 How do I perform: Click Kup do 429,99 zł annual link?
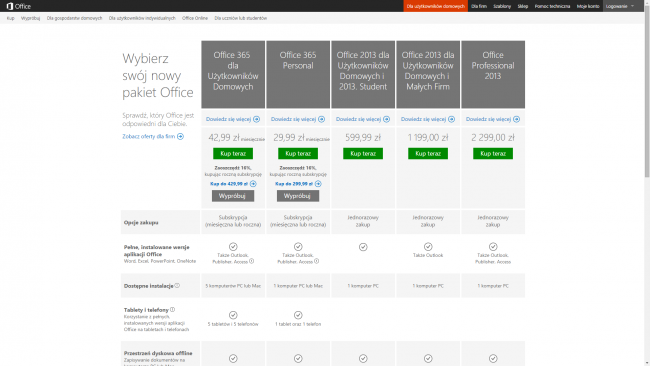coord(229,184)
